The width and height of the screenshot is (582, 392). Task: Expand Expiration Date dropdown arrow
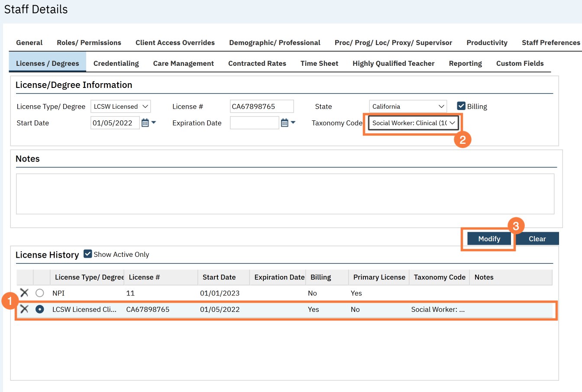click(293, 123)
